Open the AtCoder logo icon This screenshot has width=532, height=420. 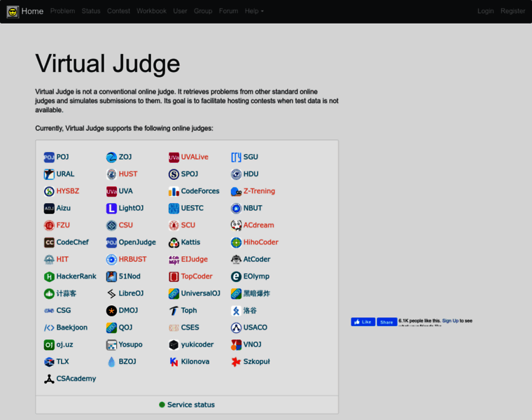tap(236, 260)
